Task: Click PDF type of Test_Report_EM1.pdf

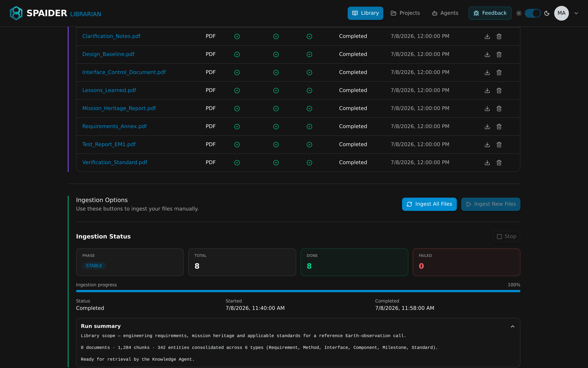Action: coord(211,144)
